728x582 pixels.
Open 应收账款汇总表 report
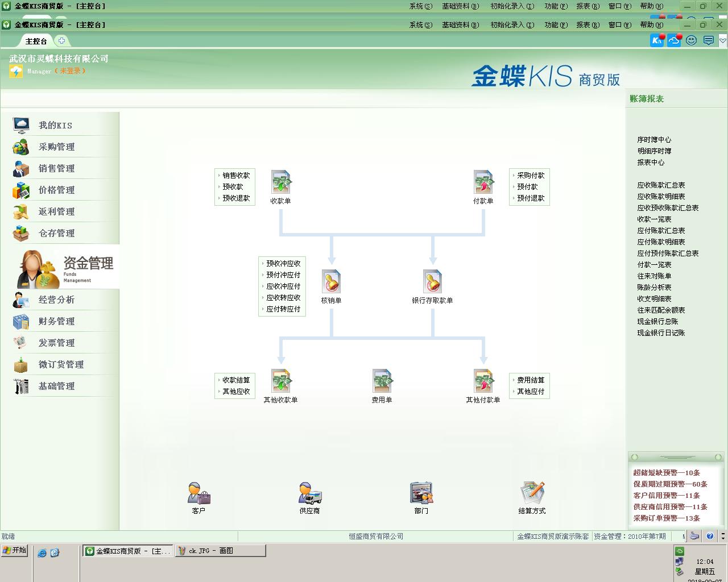[661, 185]
